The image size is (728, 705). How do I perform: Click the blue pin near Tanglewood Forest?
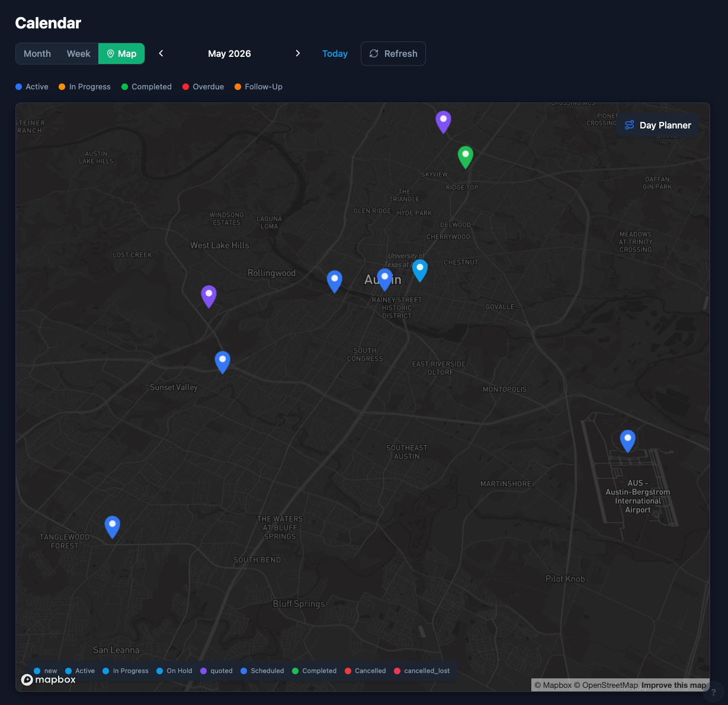pyautogui.click(x=113, y=527)
